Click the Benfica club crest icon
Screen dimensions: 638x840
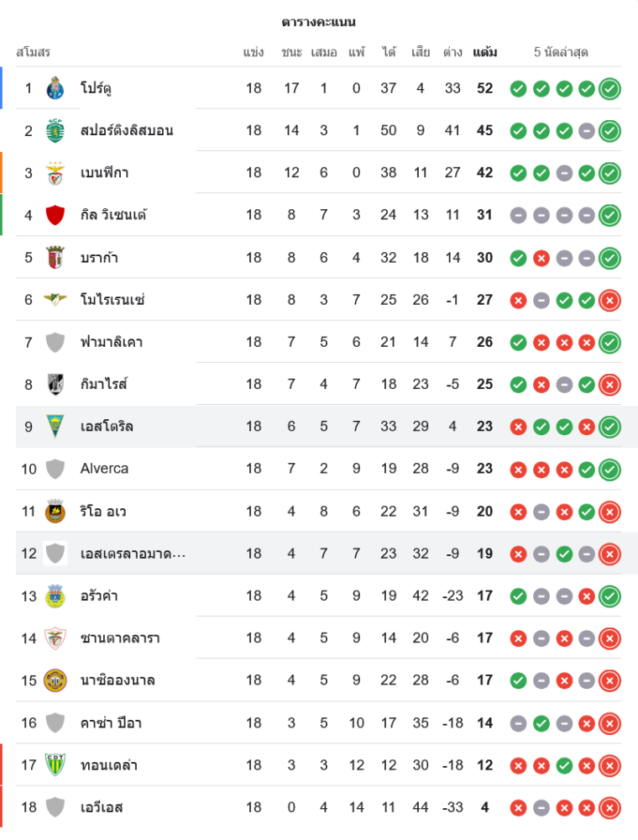(x=55, y=173)
